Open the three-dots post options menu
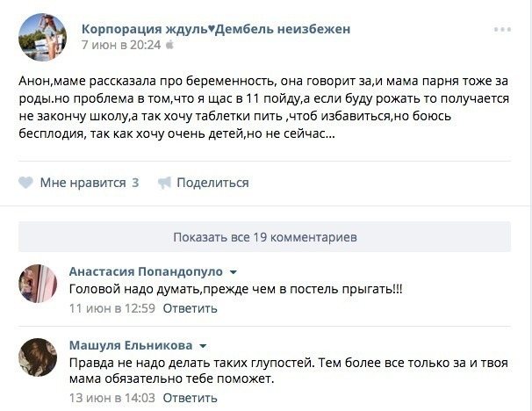This screenshot has width=532, height=411. [501, 29]
